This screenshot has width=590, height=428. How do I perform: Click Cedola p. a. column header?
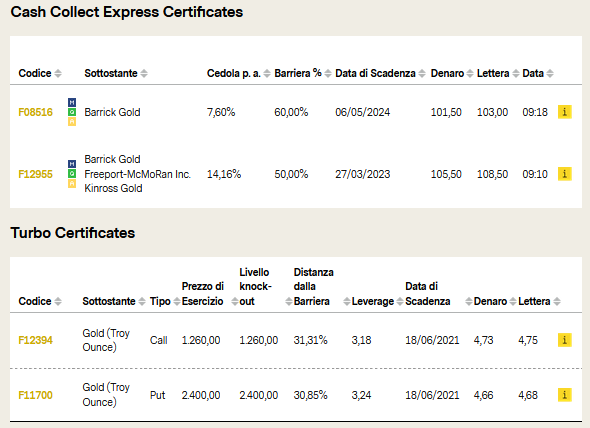(x=234, y=73)
